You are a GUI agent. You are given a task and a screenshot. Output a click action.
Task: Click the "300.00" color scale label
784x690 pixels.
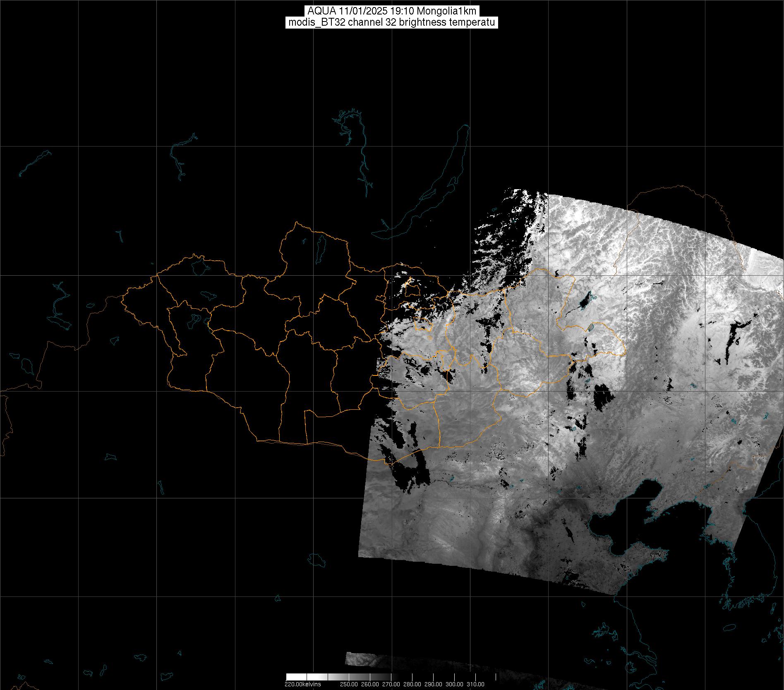(455, 684)
